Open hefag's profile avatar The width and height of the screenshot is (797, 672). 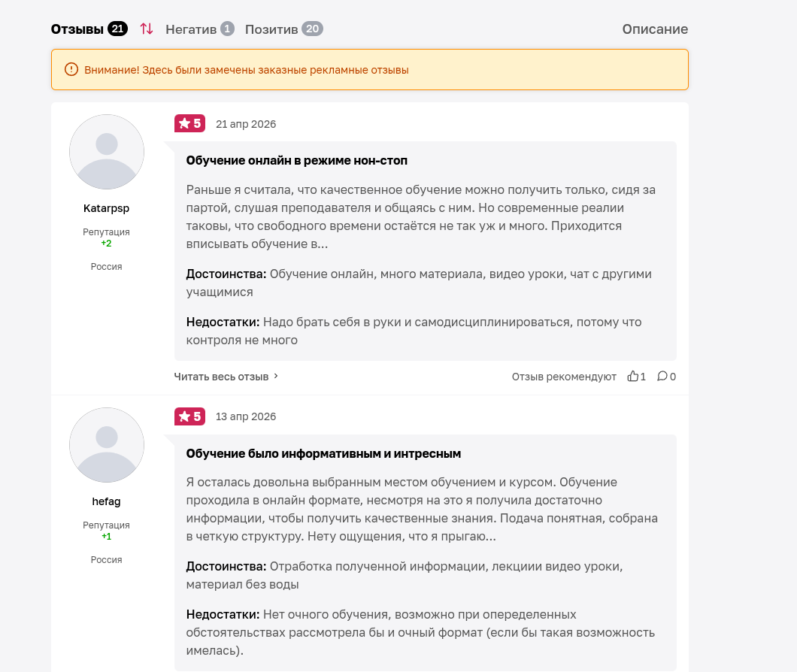click(x=107, y=445)
